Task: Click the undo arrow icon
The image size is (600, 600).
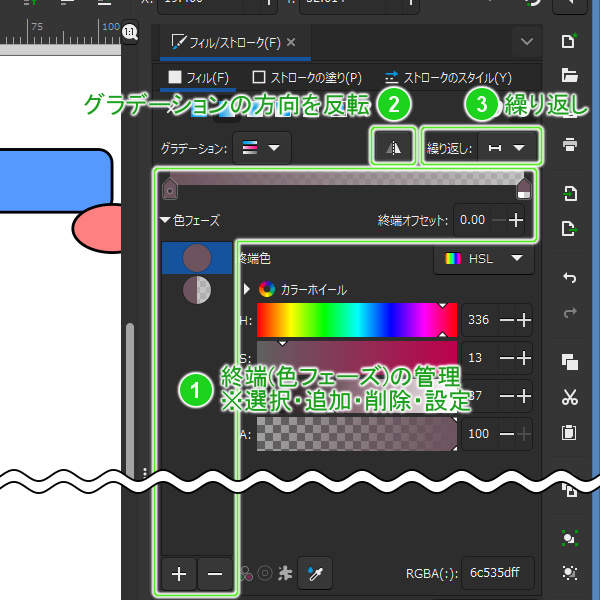Action: (569, 277)
